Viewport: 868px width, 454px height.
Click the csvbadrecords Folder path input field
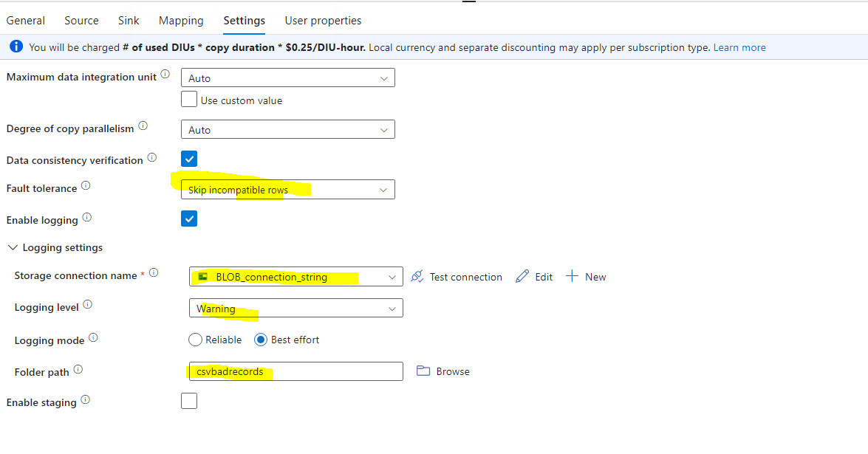[x=295, y=371]
